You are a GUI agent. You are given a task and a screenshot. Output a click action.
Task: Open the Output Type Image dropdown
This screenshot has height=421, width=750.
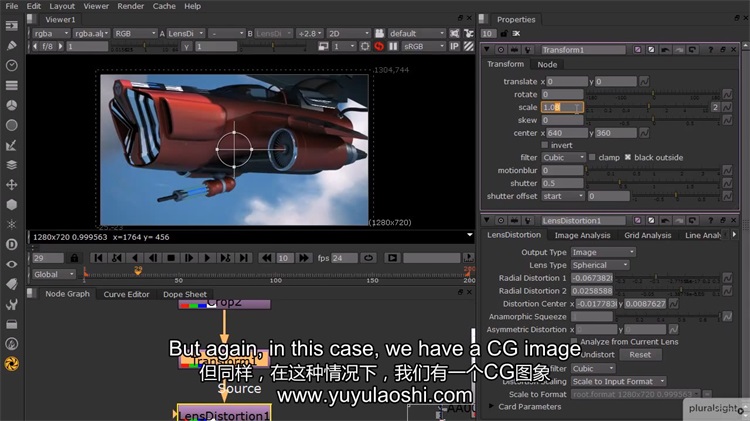[603, 252]
